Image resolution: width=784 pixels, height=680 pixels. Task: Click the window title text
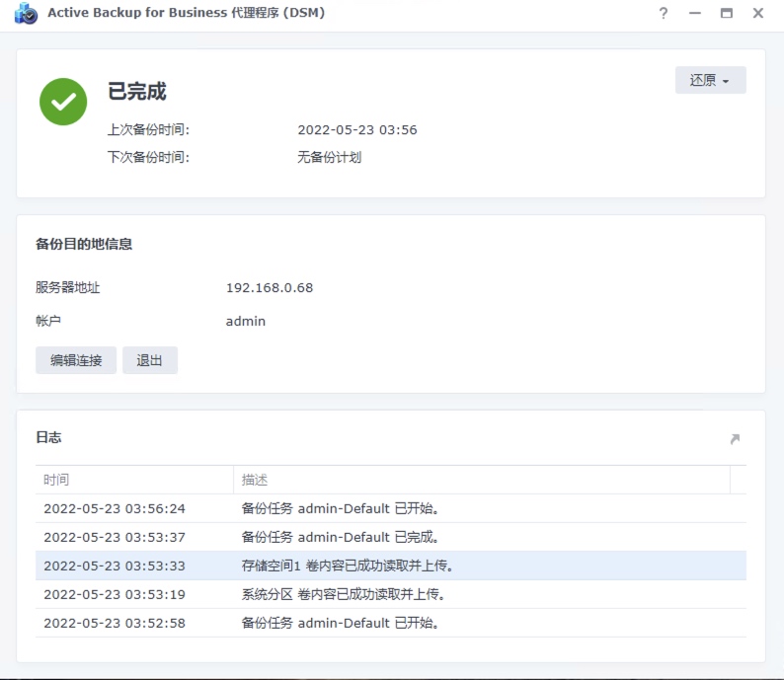[186, 13]
